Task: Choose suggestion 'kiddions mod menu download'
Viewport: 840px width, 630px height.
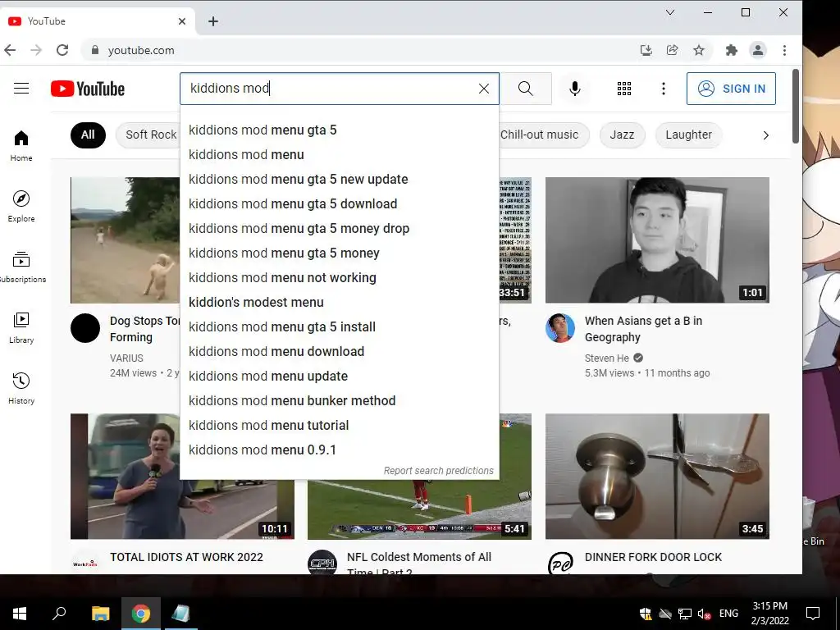Action: [x=339, y=352]
